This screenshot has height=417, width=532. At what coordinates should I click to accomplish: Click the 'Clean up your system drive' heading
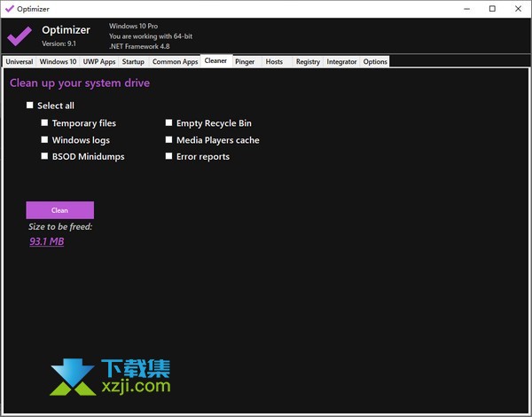[x=80, y=83]
